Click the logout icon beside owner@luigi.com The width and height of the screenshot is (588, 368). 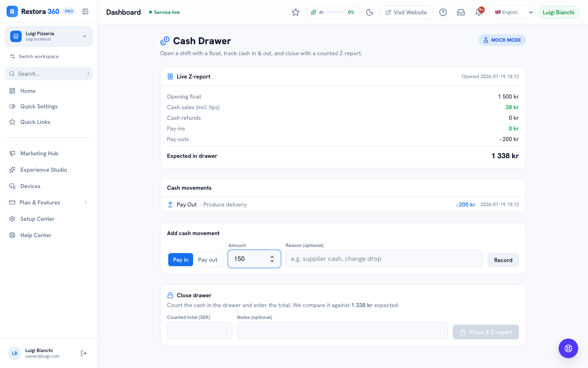84,353
